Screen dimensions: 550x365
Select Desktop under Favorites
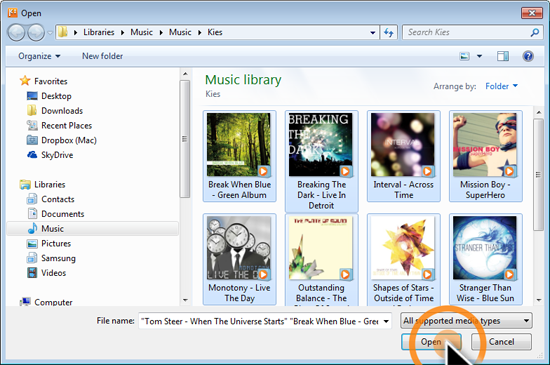click(x=56, y=96)
